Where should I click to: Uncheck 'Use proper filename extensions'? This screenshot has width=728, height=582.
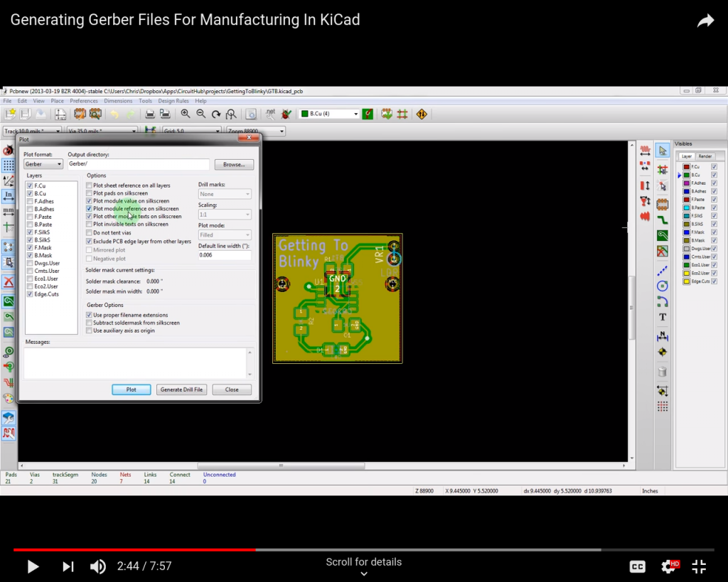pyautogui.click(x=89, y=315)
